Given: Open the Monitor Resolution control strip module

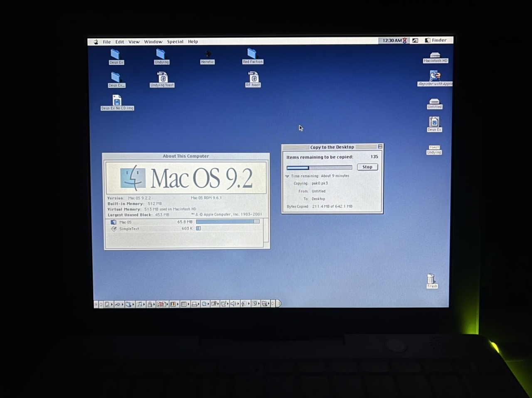Looking at the screenshot, I should (x=183, y=304).
